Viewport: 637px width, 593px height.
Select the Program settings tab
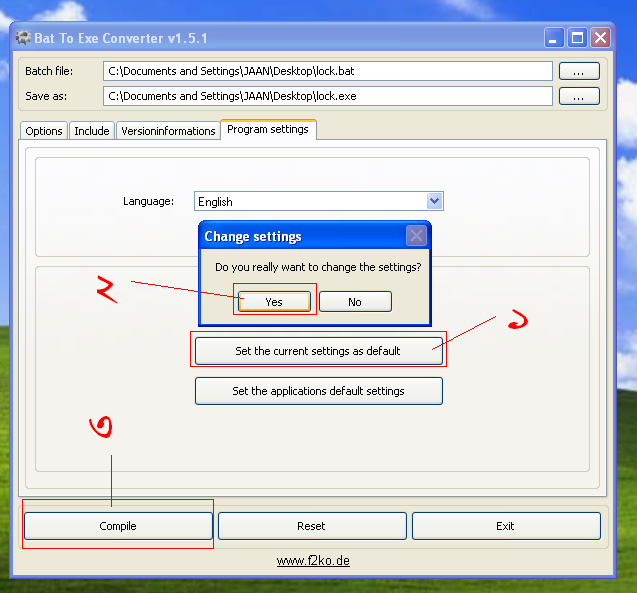click(268, 129)
